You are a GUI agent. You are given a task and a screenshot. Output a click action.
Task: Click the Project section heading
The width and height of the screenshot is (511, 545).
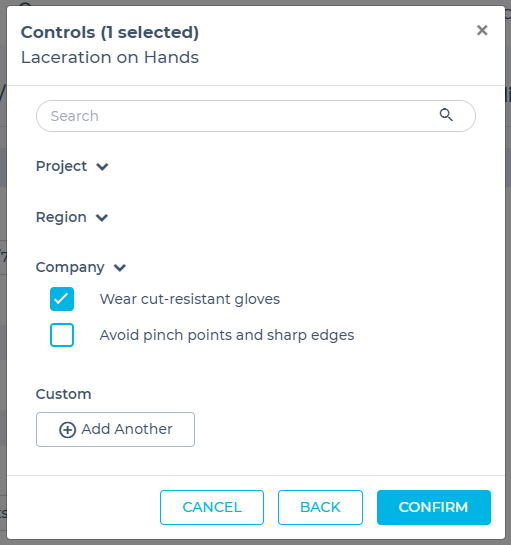(61, 166)
